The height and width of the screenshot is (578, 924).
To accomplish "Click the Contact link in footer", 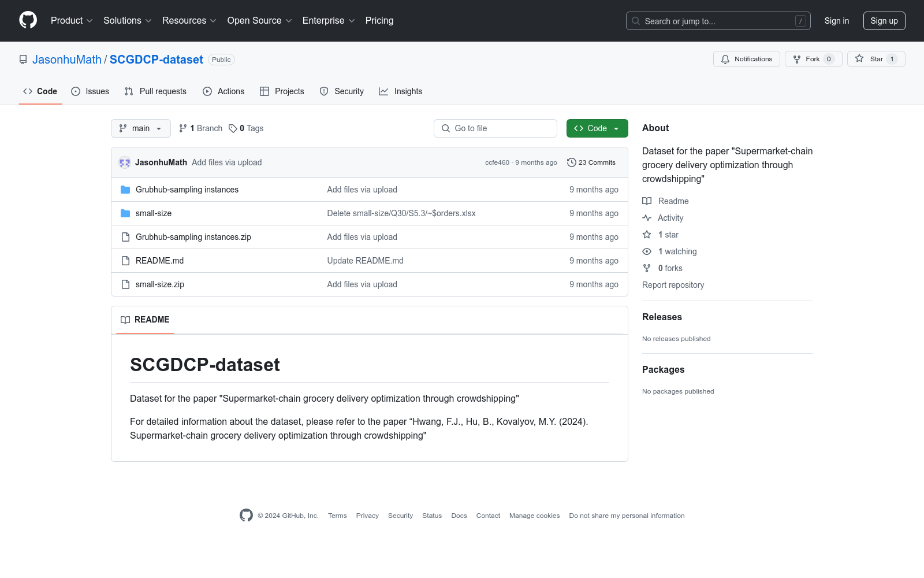I will point(488,516).
